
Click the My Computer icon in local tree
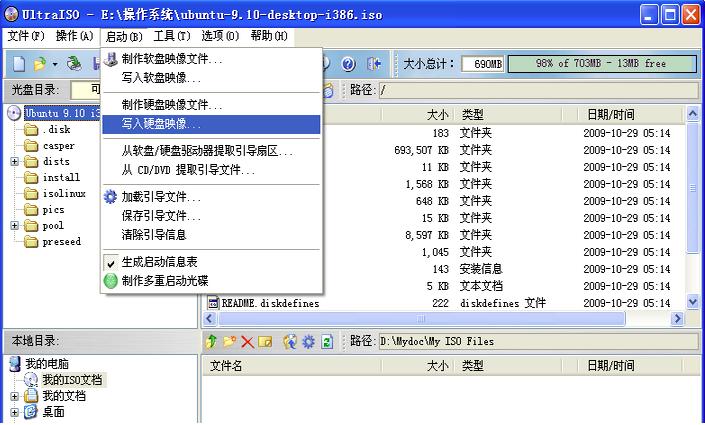click(15, 364)
